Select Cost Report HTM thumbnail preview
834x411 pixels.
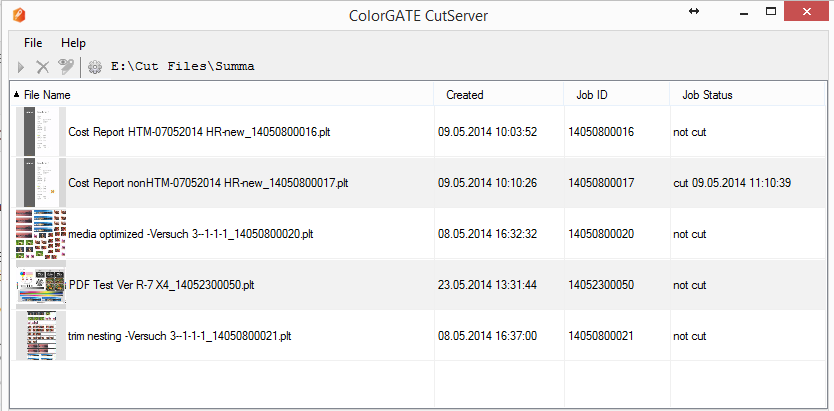click(x=41, y=131)
